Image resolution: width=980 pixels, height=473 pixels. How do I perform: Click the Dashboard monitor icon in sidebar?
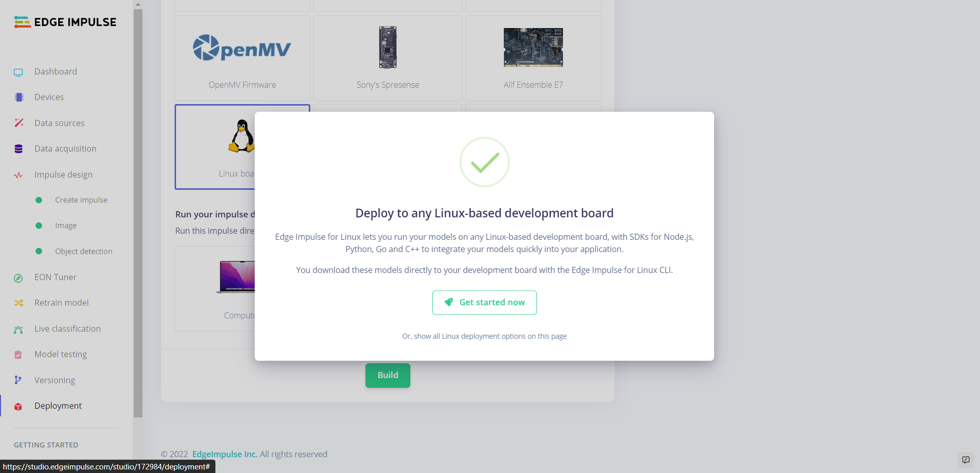18,72
